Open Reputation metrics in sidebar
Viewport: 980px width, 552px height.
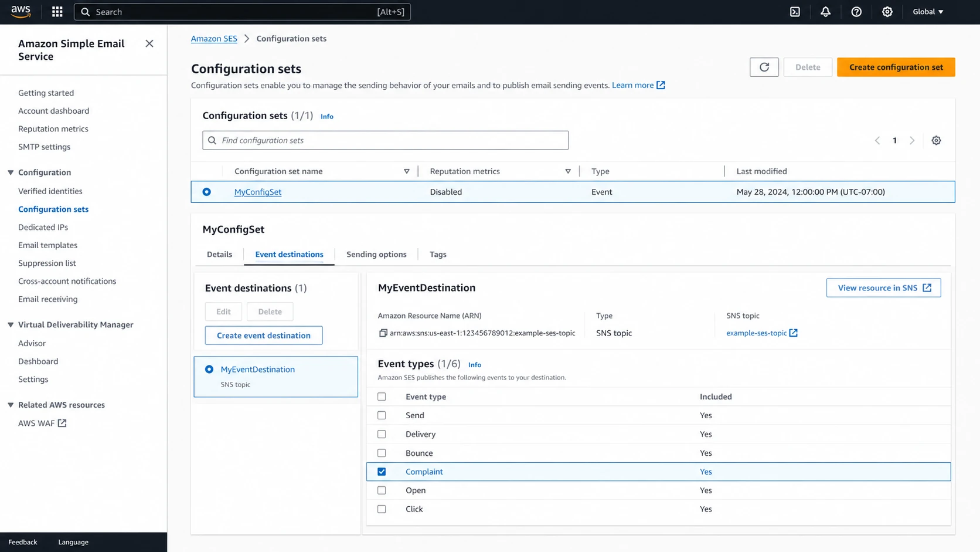53,129
